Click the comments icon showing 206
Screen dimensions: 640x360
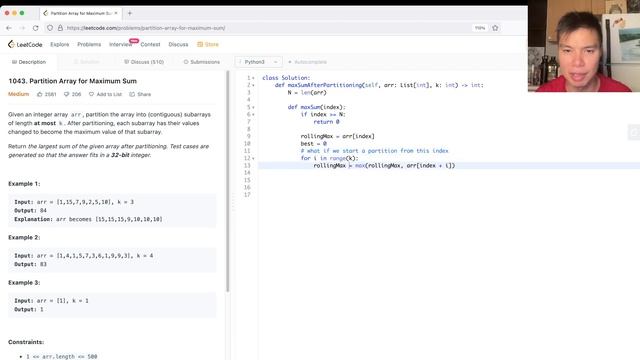tap(66, 94)
